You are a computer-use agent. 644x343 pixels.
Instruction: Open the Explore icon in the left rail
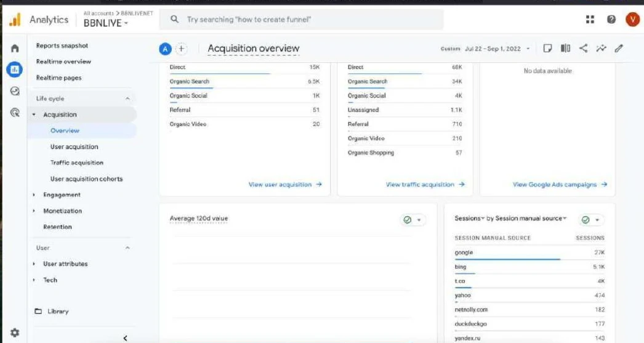(15, 91)
